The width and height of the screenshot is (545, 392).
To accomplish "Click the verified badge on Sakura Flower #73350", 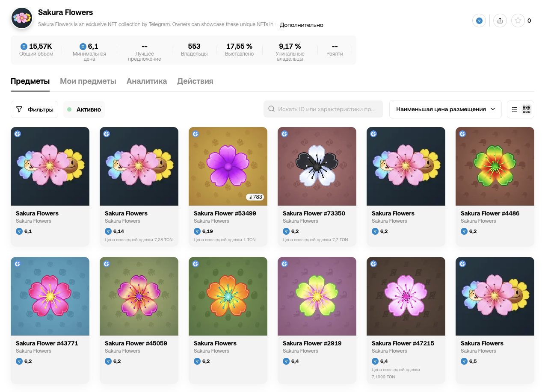I will (x=284, y=134).
